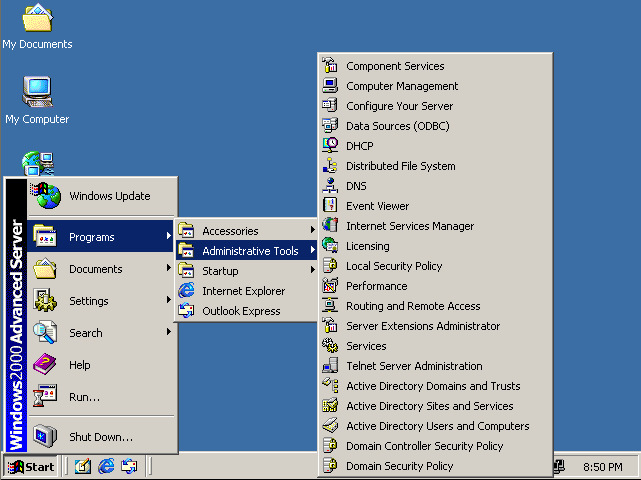Click the DHCP icon

click(330, 146)
